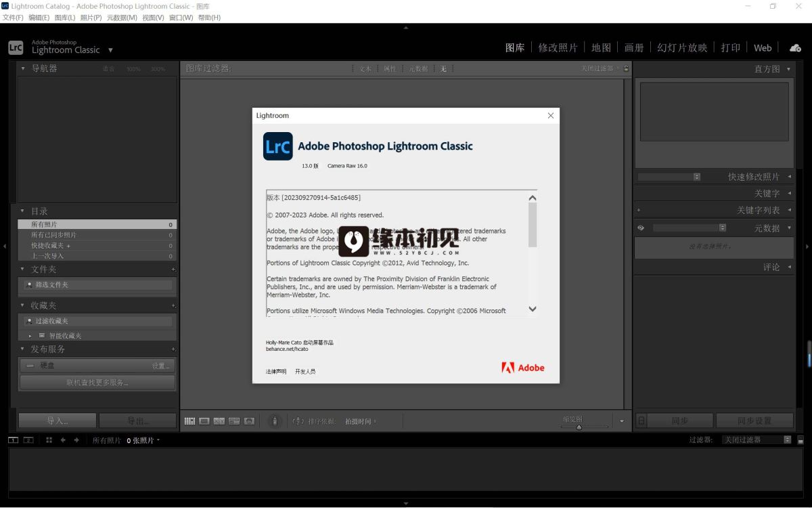Click scroll down arrow in About text box

point(533,309)
